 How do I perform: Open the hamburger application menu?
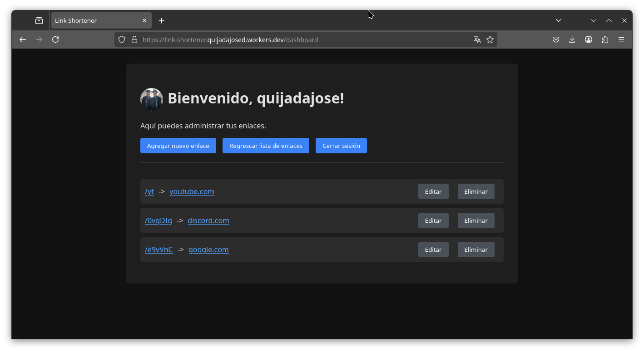[621, 39]
